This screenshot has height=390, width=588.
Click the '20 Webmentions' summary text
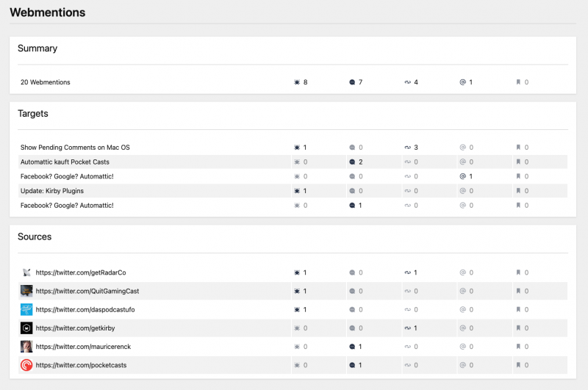46,82
